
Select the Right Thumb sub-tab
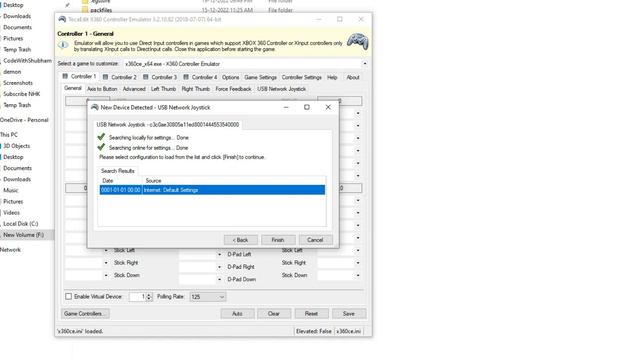point(196,89)
